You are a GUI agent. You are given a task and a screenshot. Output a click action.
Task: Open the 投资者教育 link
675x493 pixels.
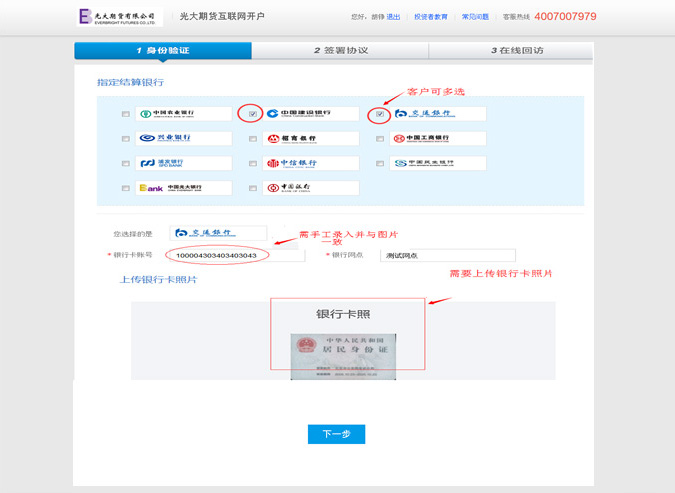click(x=431, y=17)
